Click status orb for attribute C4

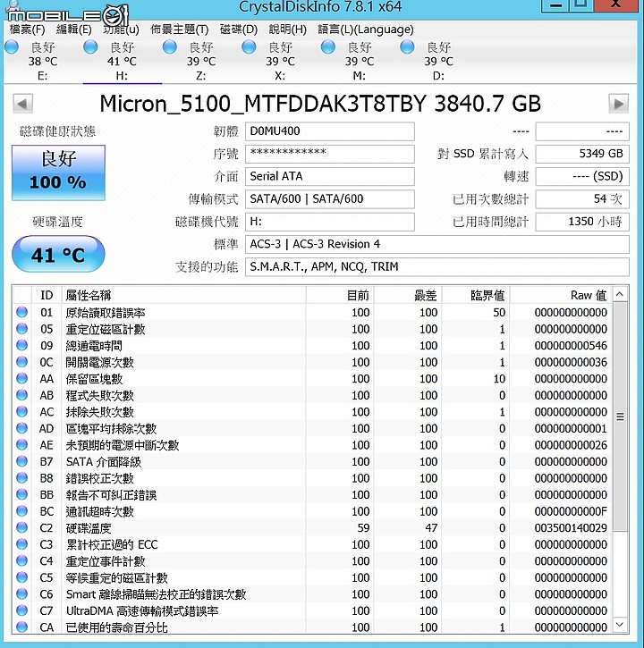(x=22, y=560)
